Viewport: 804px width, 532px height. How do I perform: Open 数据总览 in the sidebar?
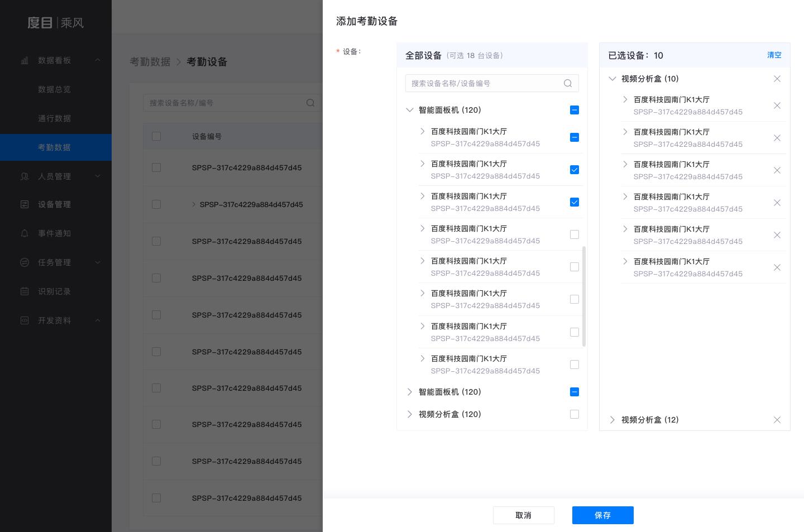[x=54, y=89]
